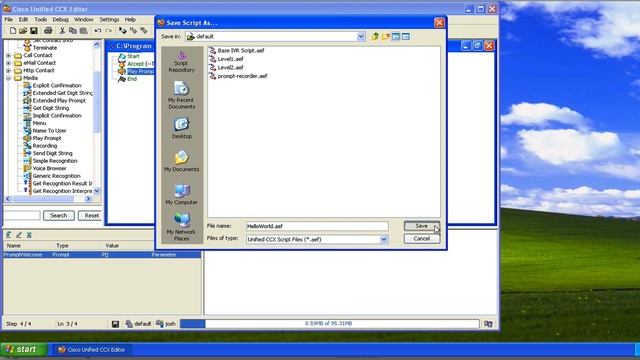Viewport: 640px width, 360px height.
Task: Open the File menu
Action: pyautogui.click(x=9, y=19)
